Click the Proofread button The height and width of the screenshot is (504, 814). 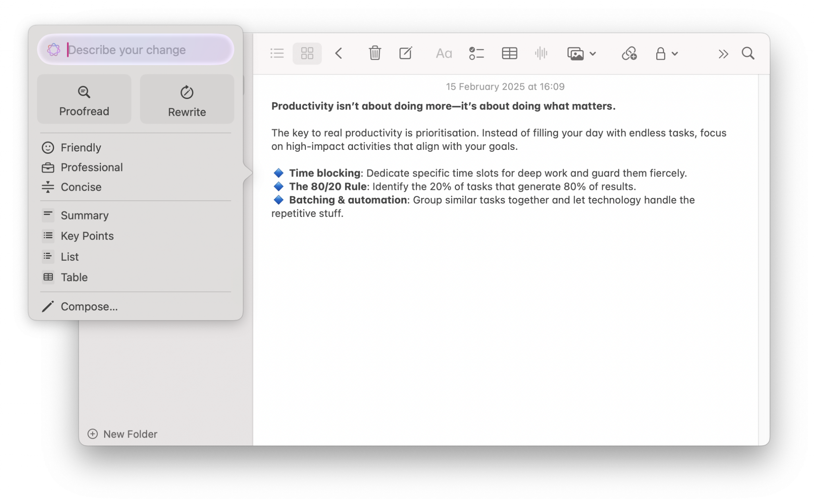(x=84, y=99)
